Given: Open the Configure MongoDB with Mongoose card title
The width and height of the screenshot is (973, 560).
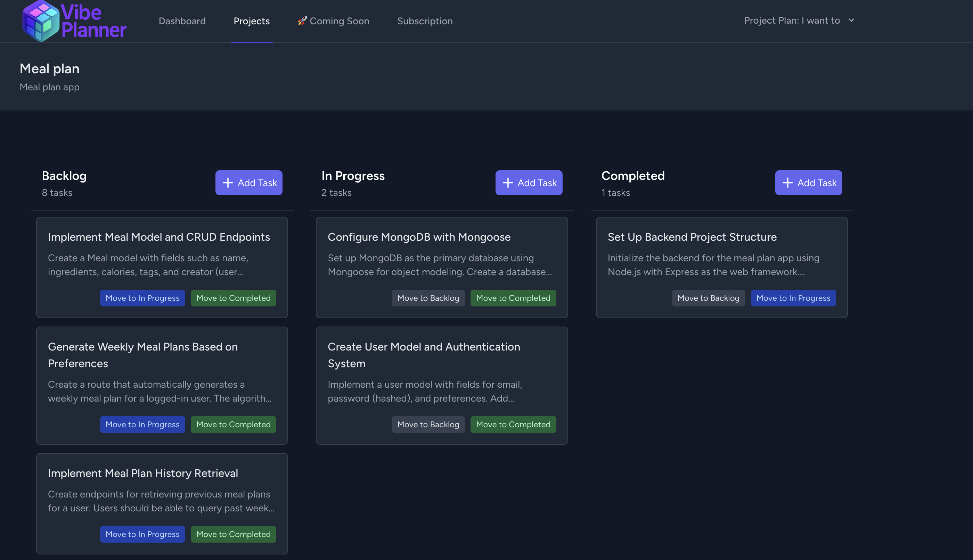Looking at the screenshot, I should click(x=419, y=237).
